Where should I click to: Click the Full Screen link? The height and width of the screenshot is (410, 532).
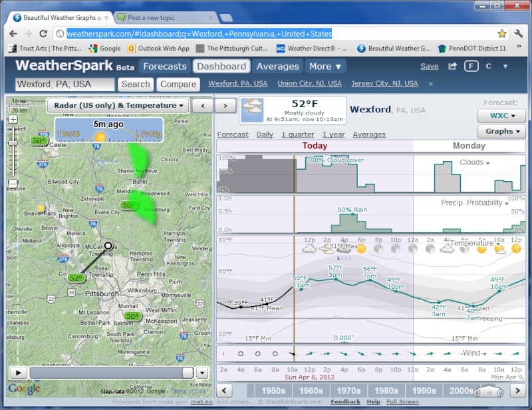pos(403,402)
